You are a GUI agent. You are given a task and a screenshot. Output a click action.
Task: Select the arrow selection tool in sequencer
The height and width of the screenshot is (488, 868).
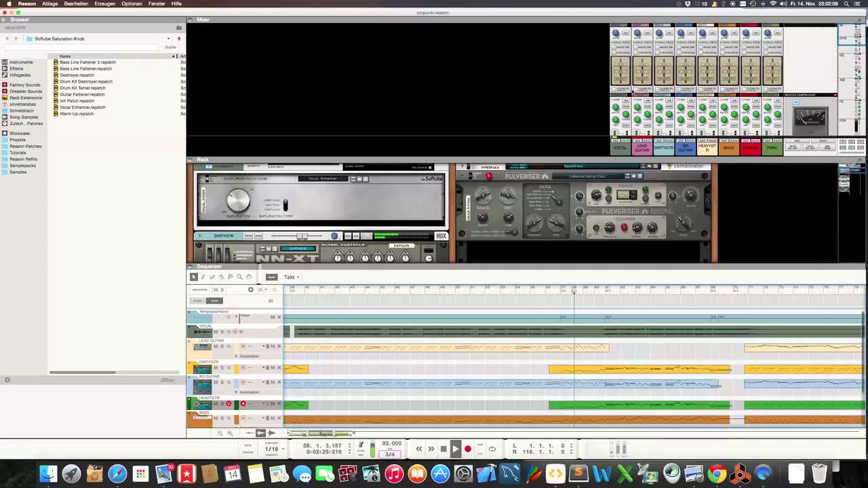(193, 277)
